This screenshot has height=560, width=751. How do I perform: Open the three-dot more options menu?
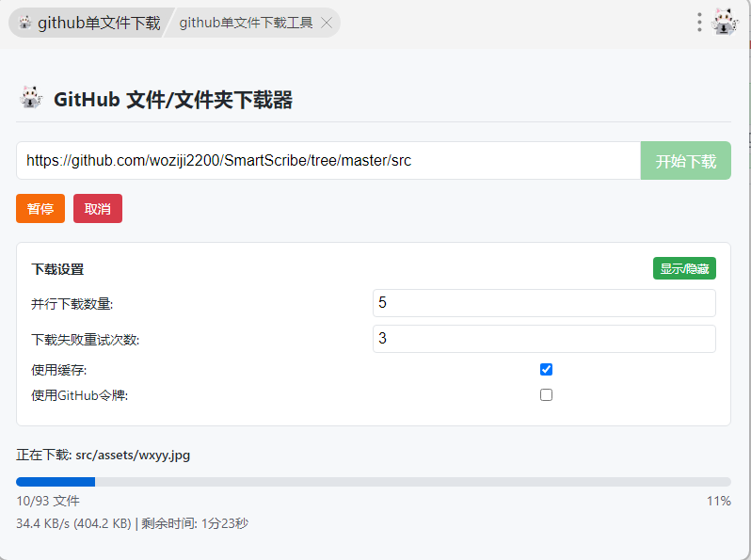pyautogui.click(x=699, y=23)
